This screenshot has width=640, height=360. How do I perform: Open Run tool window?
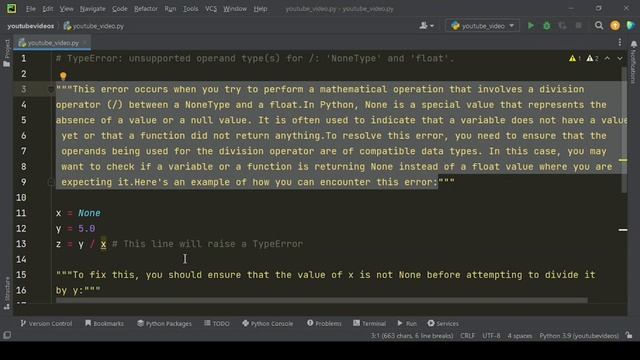click(x=407, y=323)
